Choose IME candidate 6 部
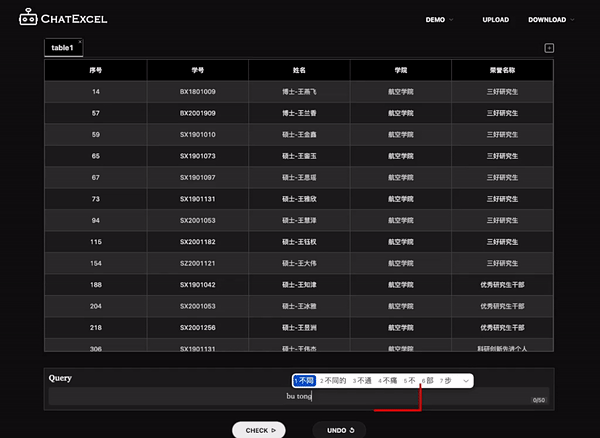This screenshot has width=600, height=438. pos(427,381)
